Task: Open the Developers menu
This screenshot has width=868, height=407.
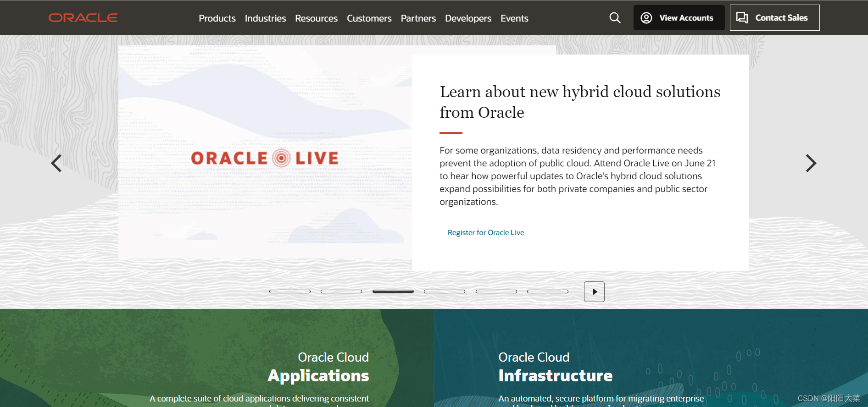Action: (x=468, y=18)
